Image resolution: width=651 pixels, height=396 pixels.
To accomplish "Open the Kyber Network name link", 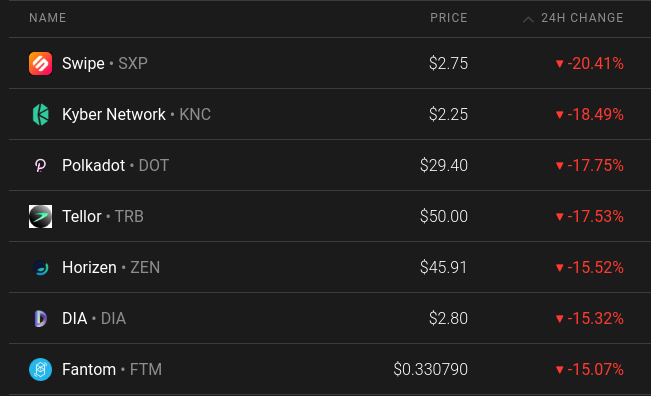I will click(x=114, y=115).
